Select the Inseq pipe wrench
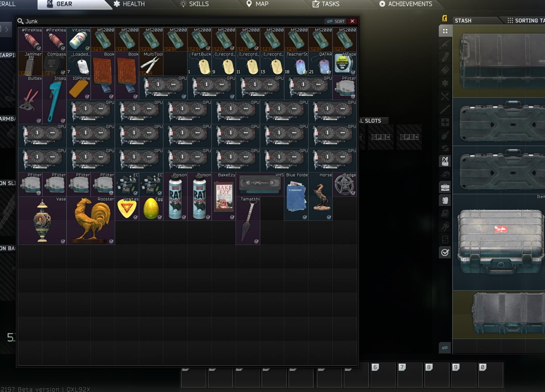The width and height of the screenshot is (545, 392). pos(54,100)
